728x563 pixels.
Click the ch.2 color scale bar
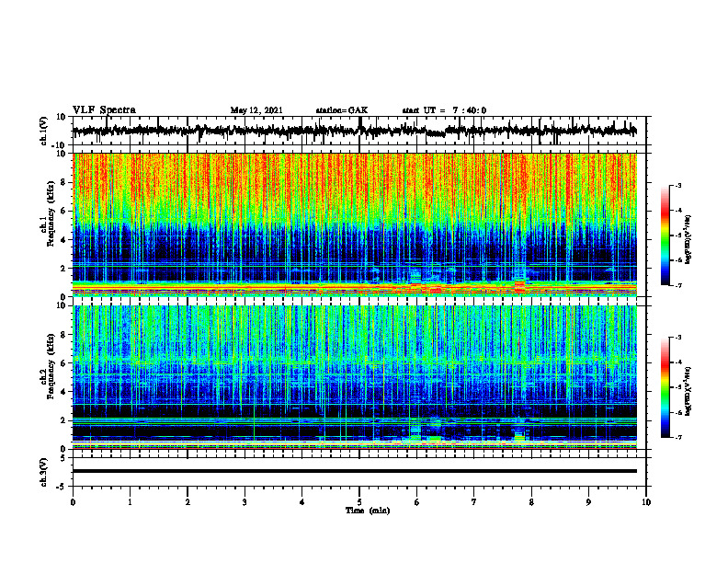click(665, 387)
